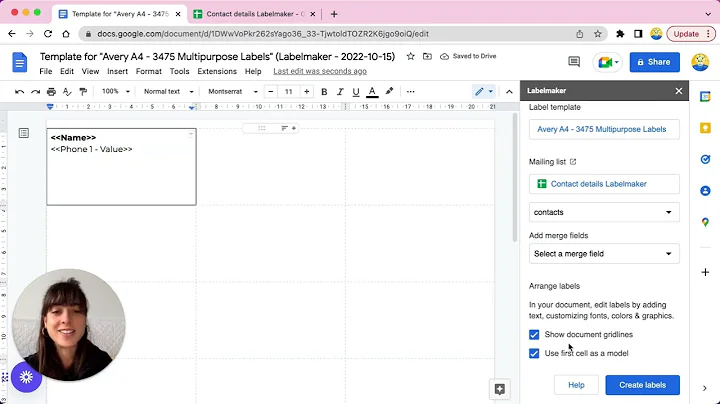Open the File menu

[x=46, y=72]
